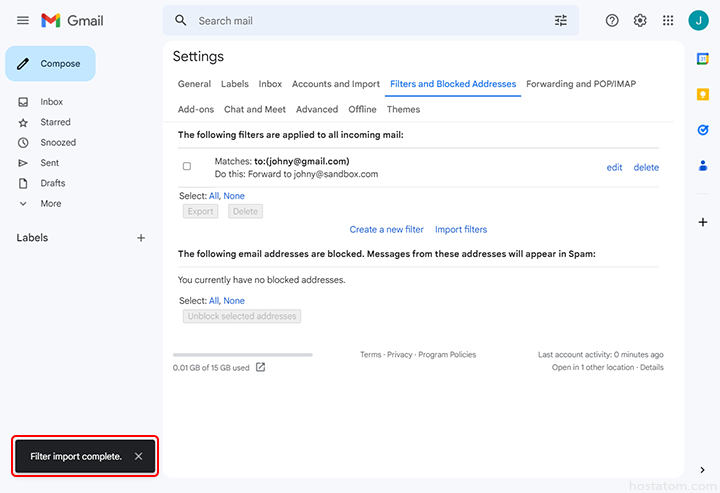Tick the checkbox for the johny@gmail.com filter
Viewport: 720px width, 493px height.
click(187, 166)
